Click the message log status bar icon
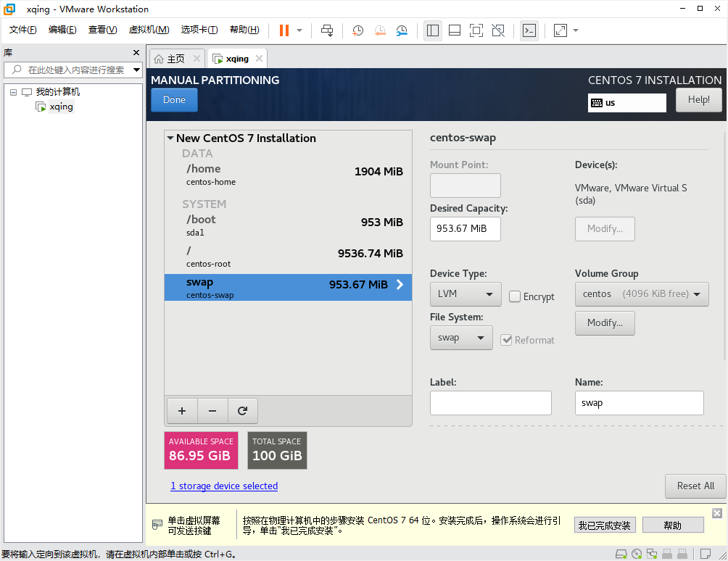The image size is (728, 561). pyautogui.click(x=706, y=554)
